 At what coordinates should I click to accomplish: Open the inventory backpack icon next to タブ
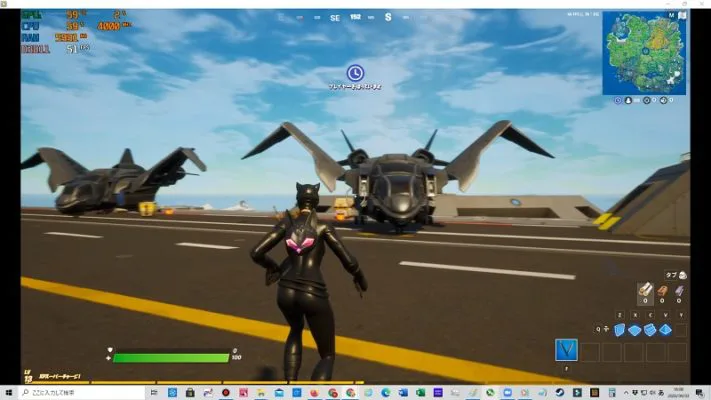tap(683, 275)
